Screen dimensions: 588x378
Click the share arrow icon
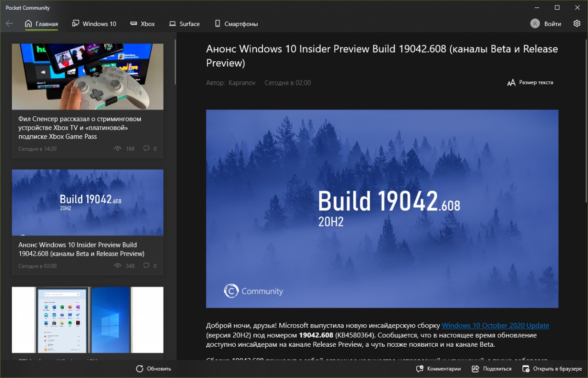[475, 369]
